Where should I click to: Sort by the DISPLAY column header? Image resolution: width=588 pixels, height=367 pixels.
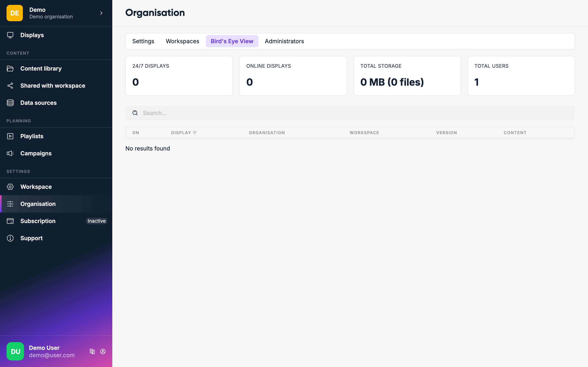tap(181, 133)
